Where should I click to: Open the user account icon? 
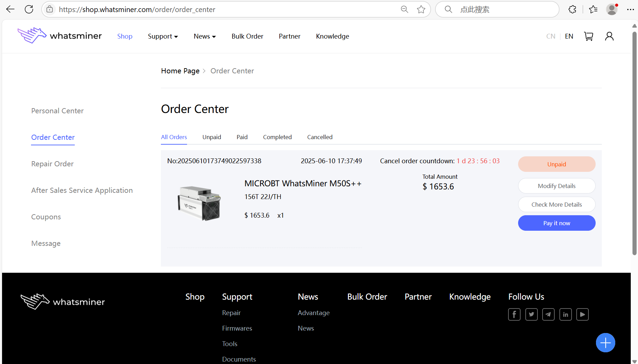click(x=609, y=36)
